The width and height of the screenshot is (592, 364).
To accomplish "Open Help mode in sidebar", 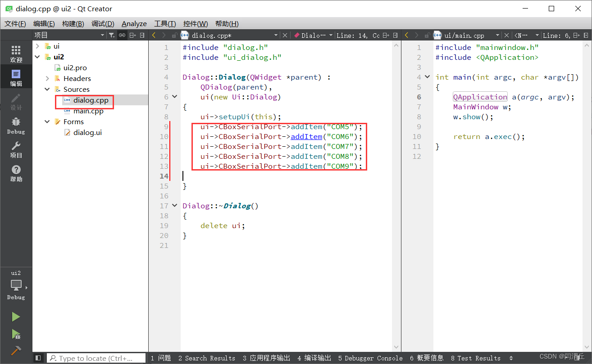I will tap(16, 173).
